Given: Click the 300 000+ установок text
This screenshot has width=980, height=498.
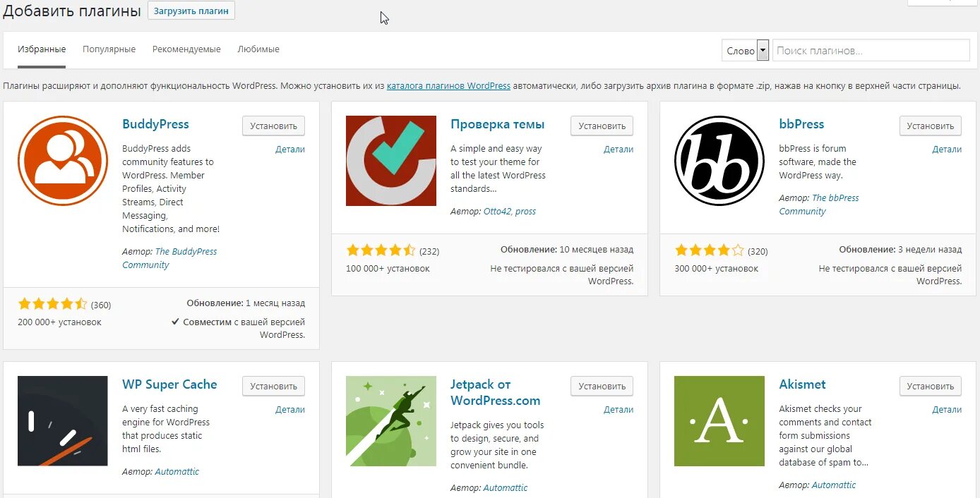Looking at the screenshot, I should 716,268.
